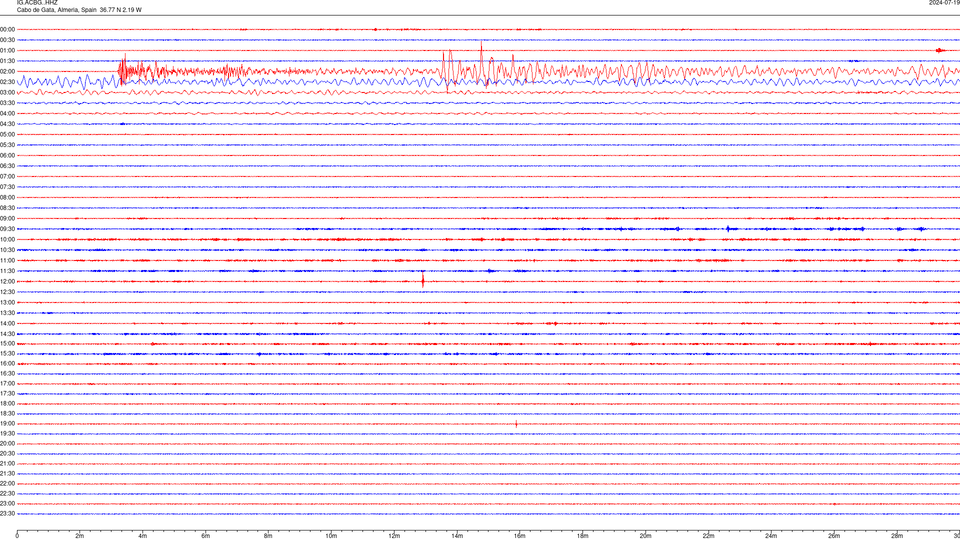Click the '2m' bottom axis label
Screen dimensions: 960x540
[x=80, y=536]
